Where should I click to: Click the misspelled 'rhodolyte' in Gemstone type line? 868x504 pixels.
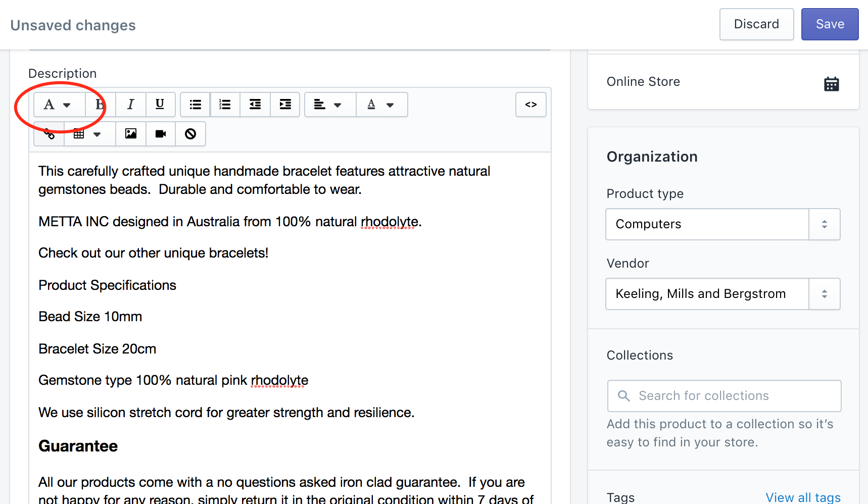pos(279,380)
